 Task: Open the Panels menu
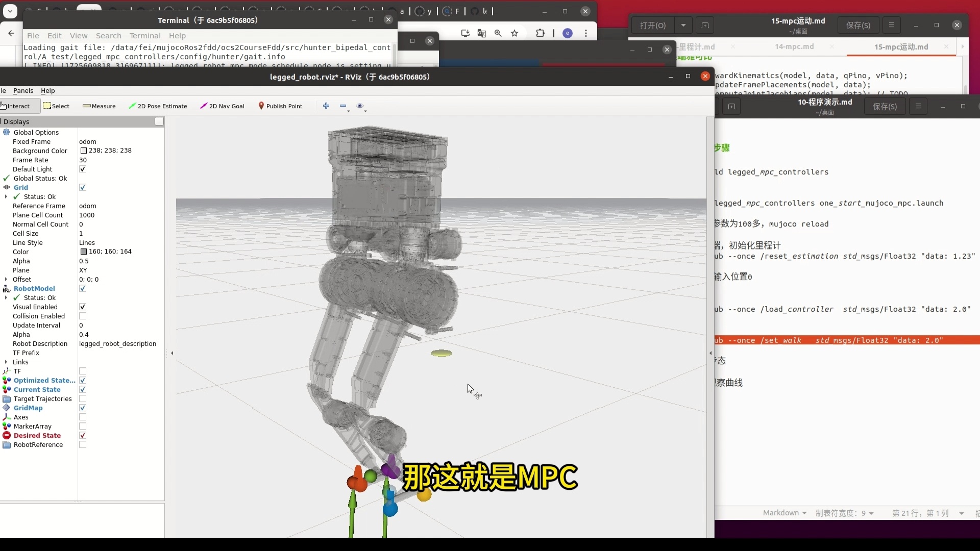(x=23, y=91)
